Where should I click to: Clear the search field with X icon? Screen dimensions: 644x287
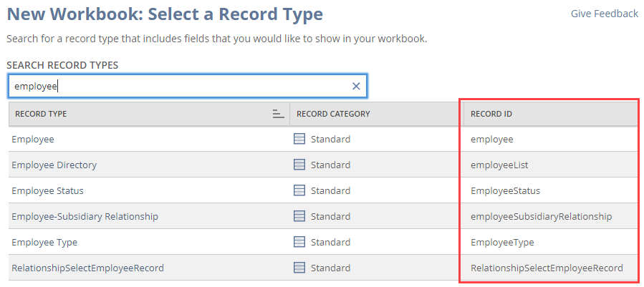point(356,86)
